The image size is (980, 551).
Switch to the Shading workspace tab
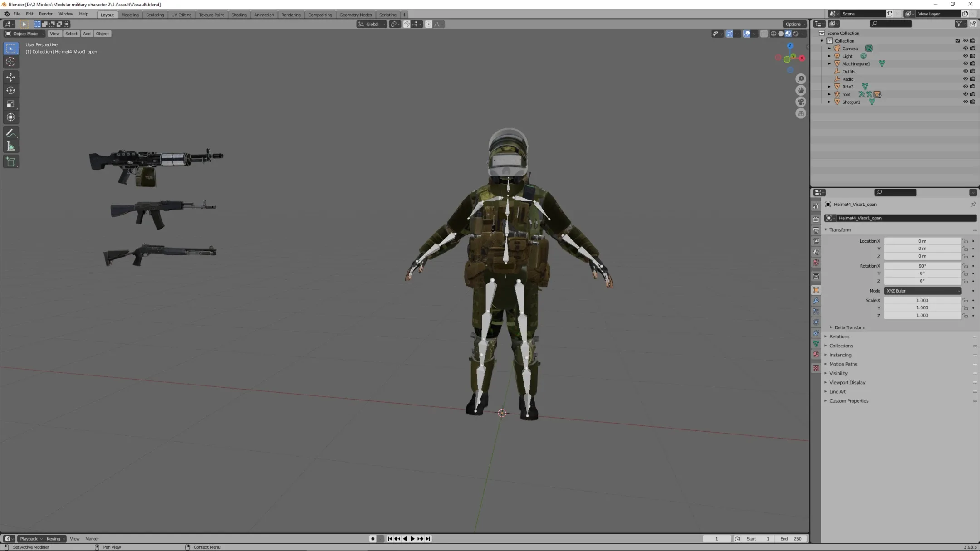pos(239,15)
